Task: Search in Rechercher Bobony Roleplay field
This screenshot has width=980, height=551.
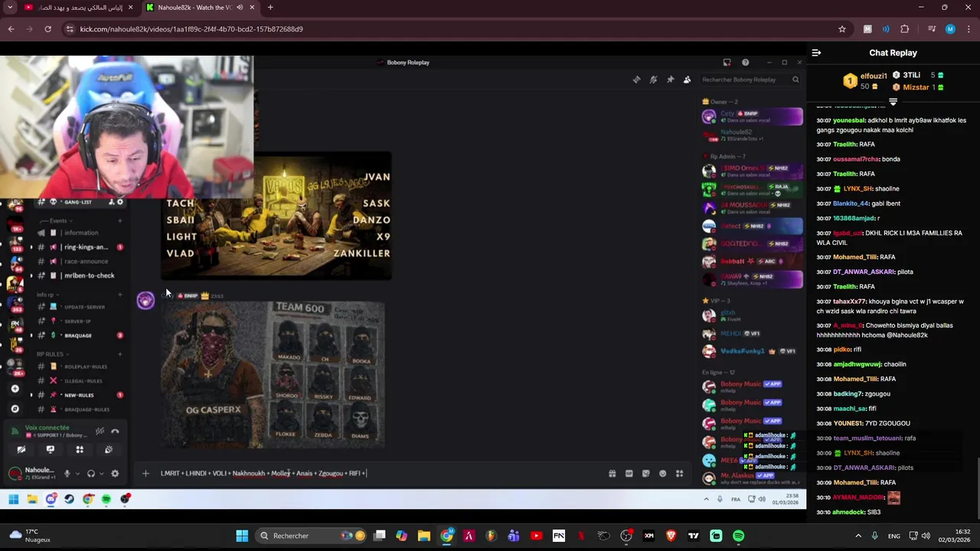Action: point(750,80)
